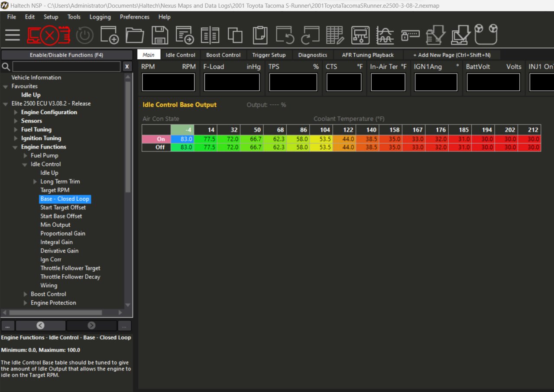This screenshot has width=554, height=392.
Task: Click the download to ECU chip icon
Action: [x=435, y=35]
